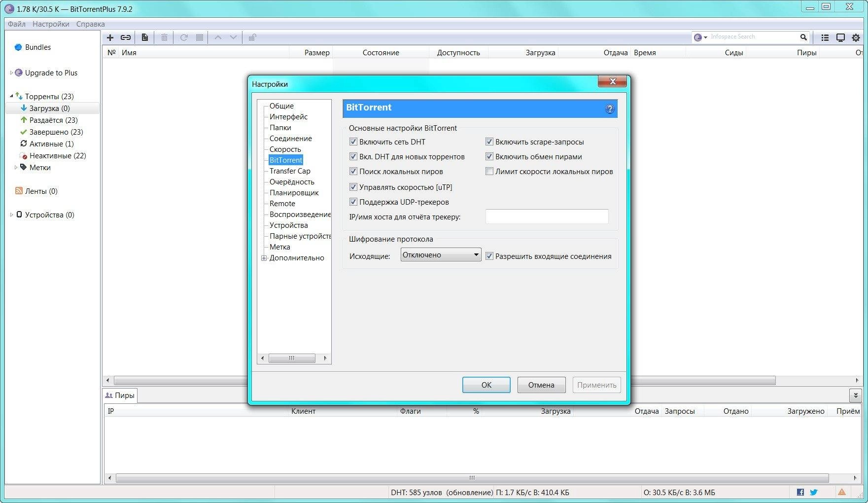The height and width of the screenshot is (503, 868).
Task: Expand the Upgrade to Plus node arrow
Action: [11, 73]
